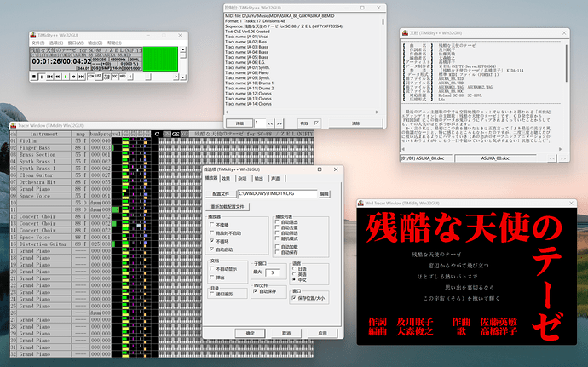Fast-forward the current song
The width and height of the screenshot is (588, 367).
click(73, 77)
